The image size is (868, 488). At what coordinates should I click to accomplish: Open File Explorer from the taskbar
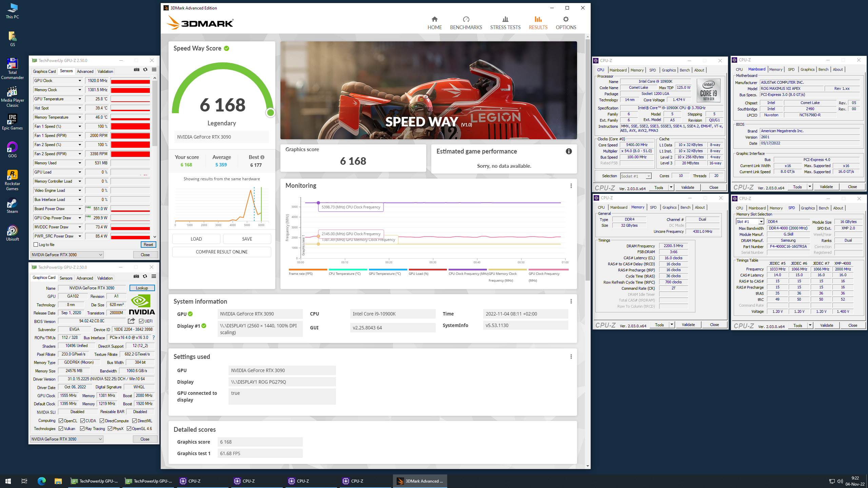coord(58,481)
